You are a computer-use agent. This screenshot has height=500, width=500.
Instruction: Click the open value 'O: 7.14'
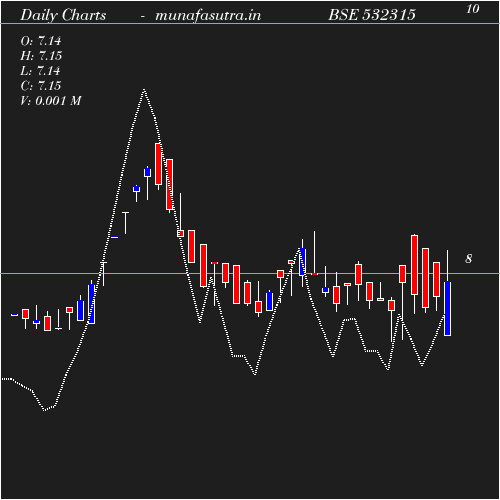41,41
